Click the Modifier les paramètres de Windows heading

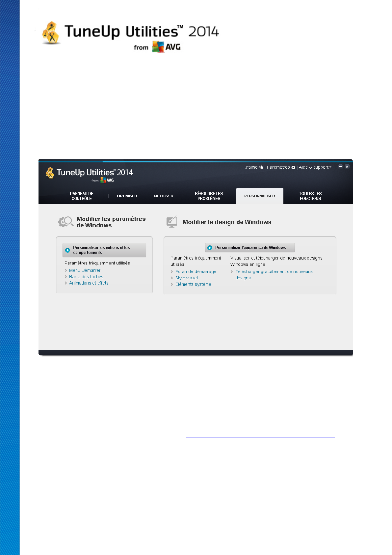(111, 222)
